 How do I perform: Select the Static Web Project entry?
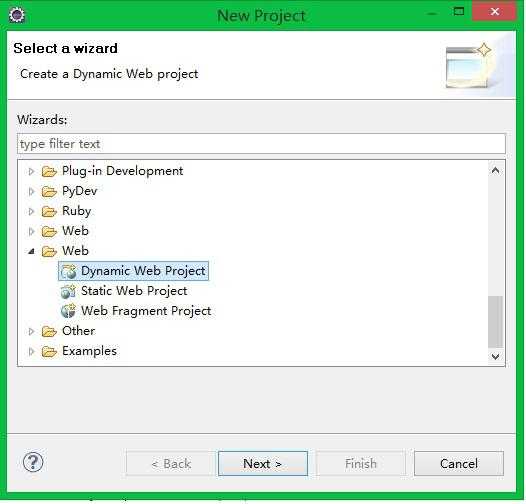[134, 291]
